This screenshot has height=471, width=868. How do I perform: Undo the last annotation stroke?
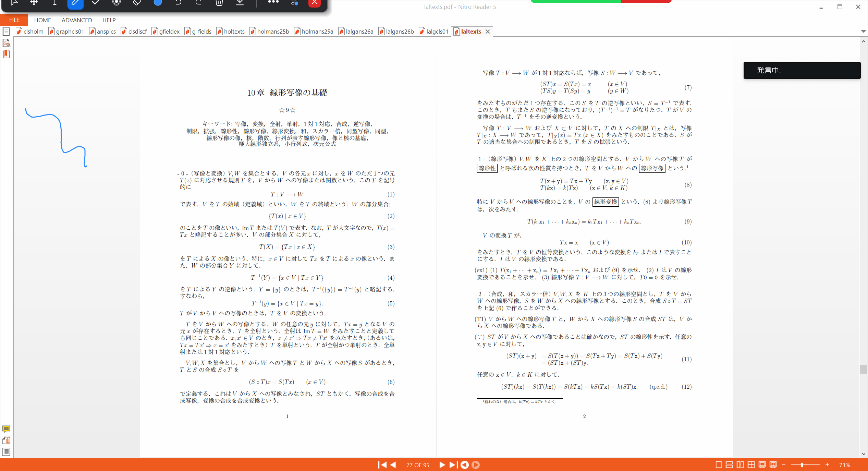pyautogui.click(x=178, y=3)
